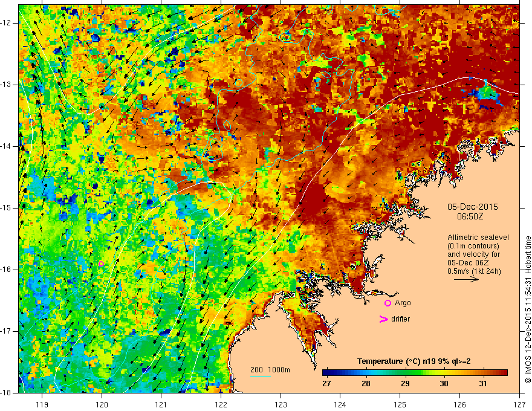Screen dimensions: 532x411
Task: Click the longitude axis label 126
Action: [459, 404]
